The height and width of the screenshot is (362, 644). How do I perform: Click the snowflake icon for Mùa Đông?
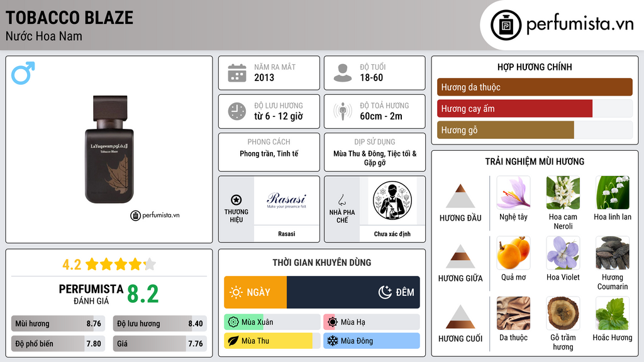tap(332, 341)
